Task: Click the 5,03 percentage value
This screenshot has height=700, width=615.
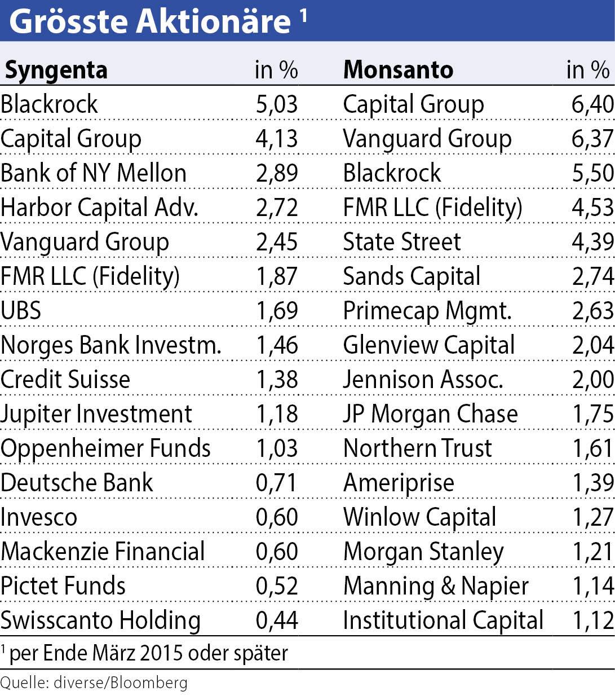Action: [x=276, y=104]
